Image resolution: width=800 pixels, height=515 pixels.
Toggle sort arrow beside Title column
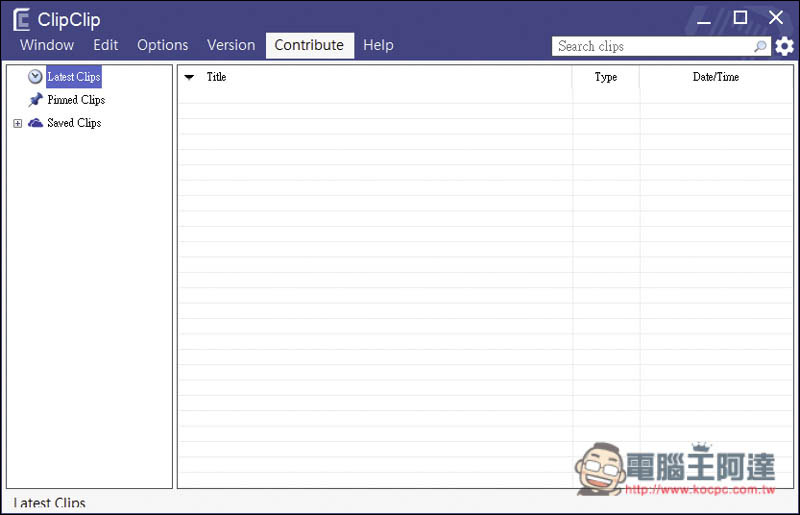[189, 77]
